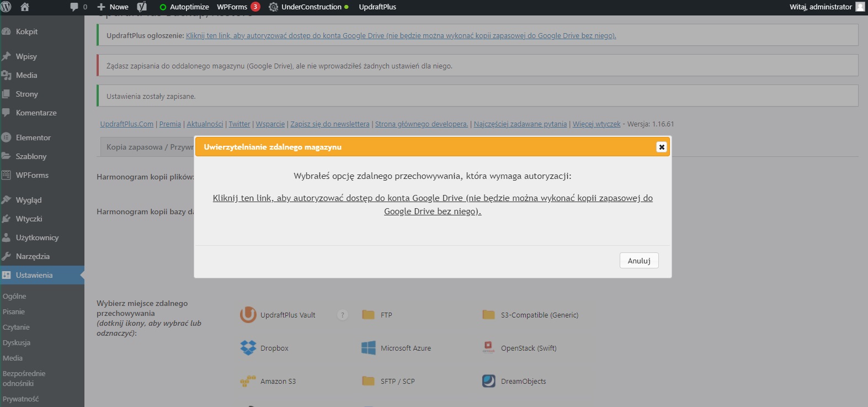868x407 pixels.
Task: Open the Premia link
Action: [170, 124]
